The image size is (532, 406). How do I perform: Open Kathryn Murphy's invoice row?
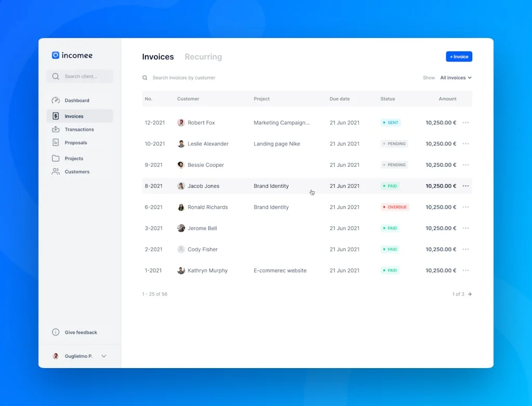[x=207, y=270]
